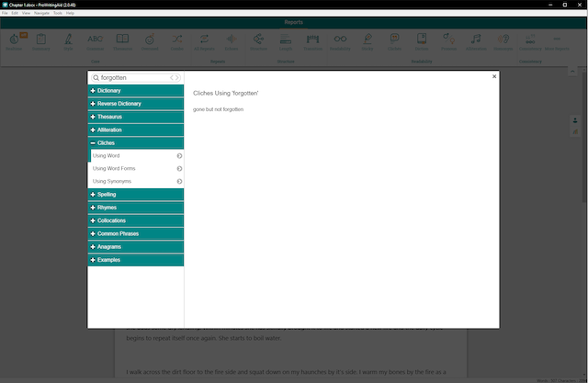Image resolution: width=588 pixels, height=383 pixels.
Task: Open the File menu
Action: [x=5, y=13]
